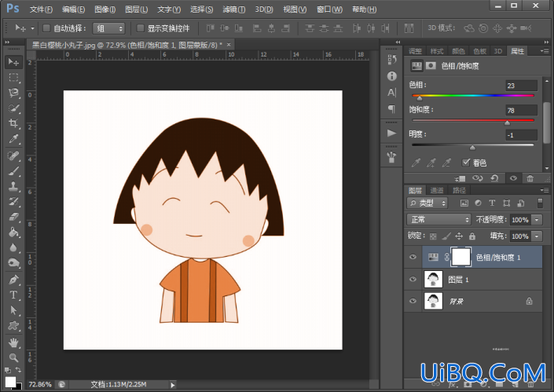Viewport: 554px width, 392px height.
Task: Select the Eyedropper tool in toolbox
Action: [13, 139]
